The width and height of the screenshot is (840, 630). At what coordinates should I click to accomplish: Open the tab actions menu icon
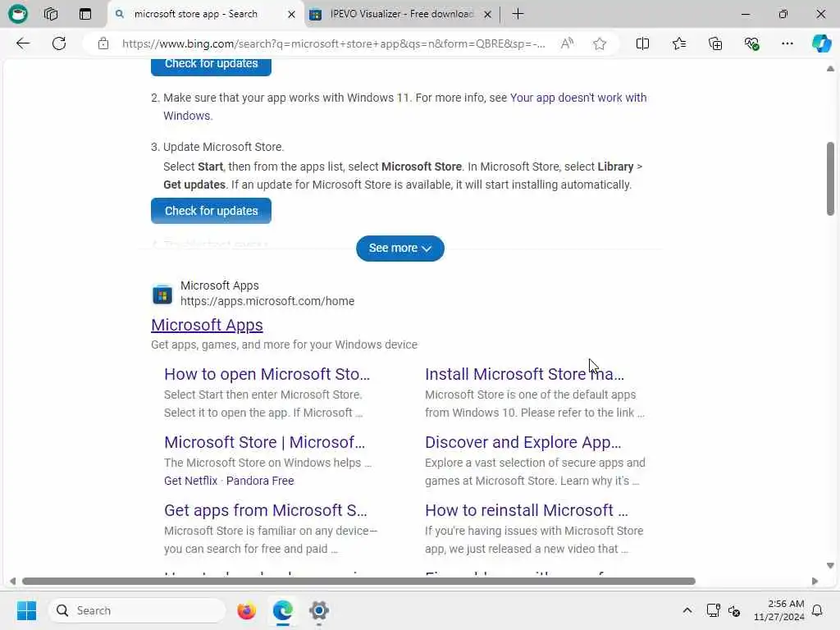(x=85, y=14)
